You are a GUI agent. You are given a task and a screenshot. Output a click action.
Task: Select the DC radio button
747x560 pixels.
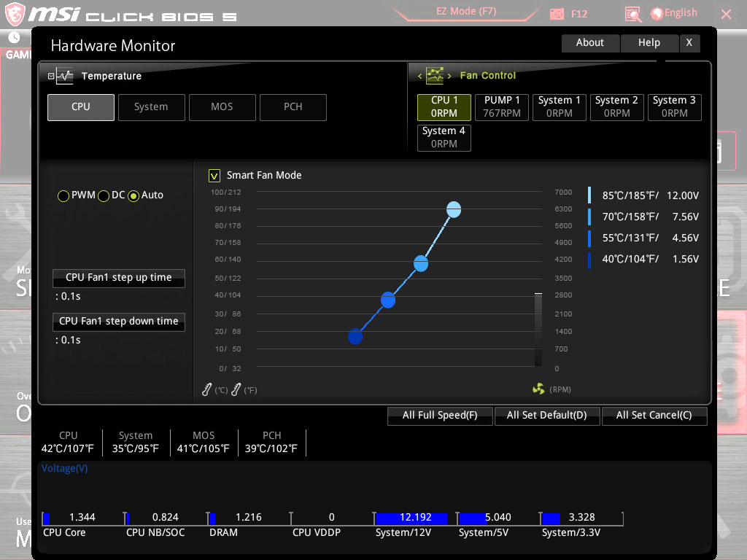coord(104,195)
